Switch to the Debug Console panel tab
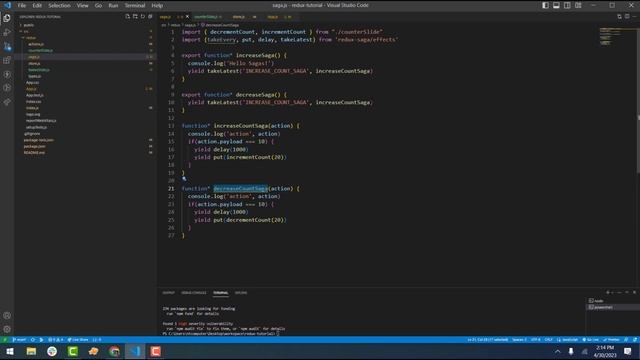Viewport: 640px width, 360px height. pos(194,293)
